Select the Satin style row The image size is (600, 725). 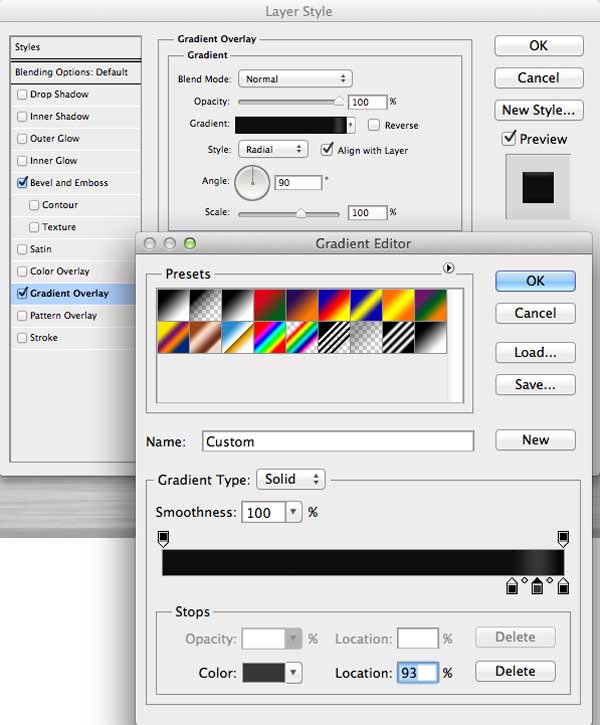[x=75, y=249]
